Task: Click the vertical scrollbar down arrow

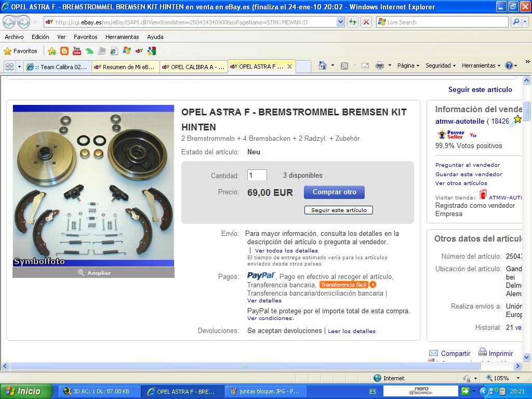Action: 527,357
